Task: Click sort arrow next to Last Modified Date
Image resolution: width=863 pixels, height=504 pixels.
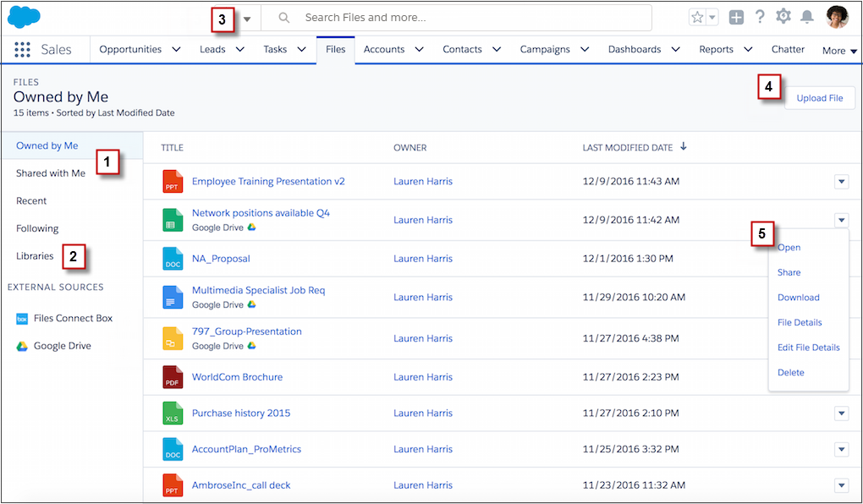Action: click(x=683, y=146)
